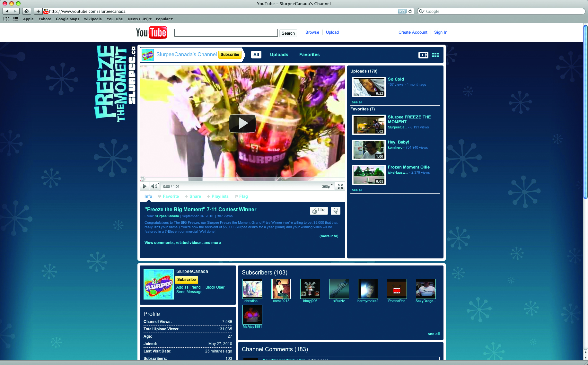This screenshot has width=588, height=365.
Task: Click Create Account link
Action: click(x=413, y=32)
